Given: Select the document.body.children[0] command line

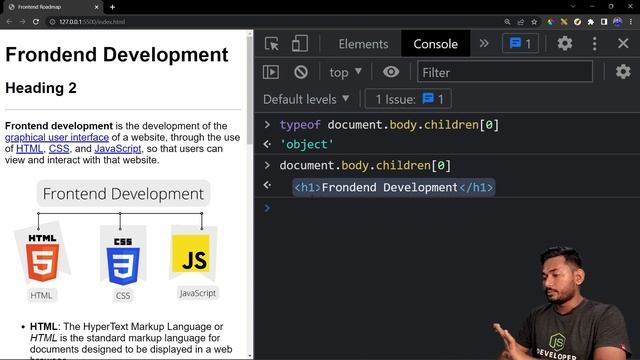Looking at the screenshot, I should pos(365,165).
